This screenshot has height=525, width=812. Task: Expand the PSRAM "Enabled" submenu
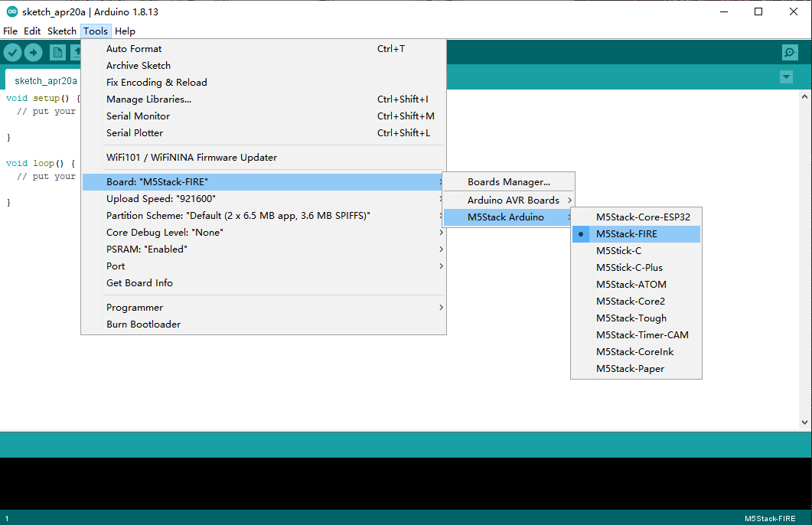coord(263,249)
